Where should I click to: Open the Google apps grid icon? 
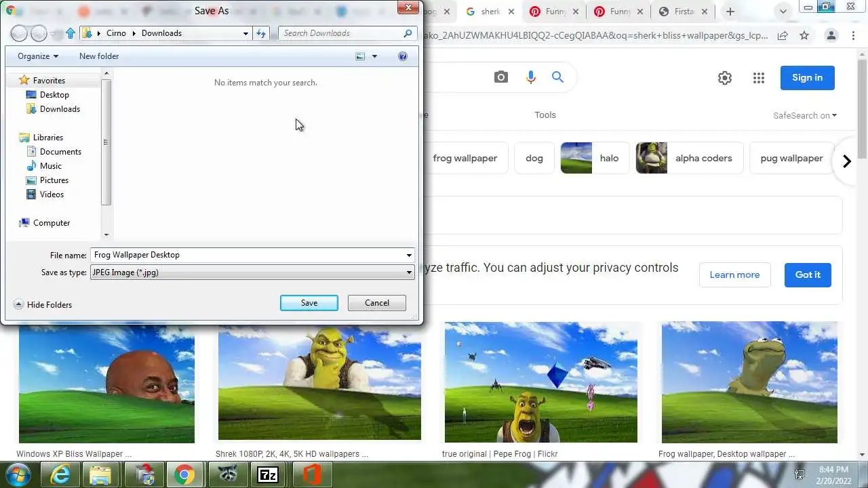point(759,78)
